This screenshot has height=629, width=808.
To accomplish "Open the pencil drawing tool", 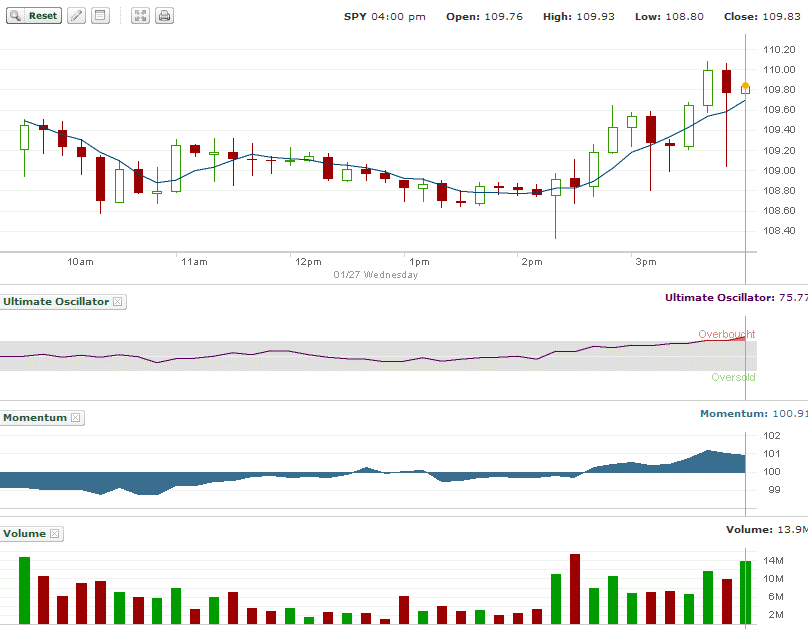I will [x=76, y=16].
